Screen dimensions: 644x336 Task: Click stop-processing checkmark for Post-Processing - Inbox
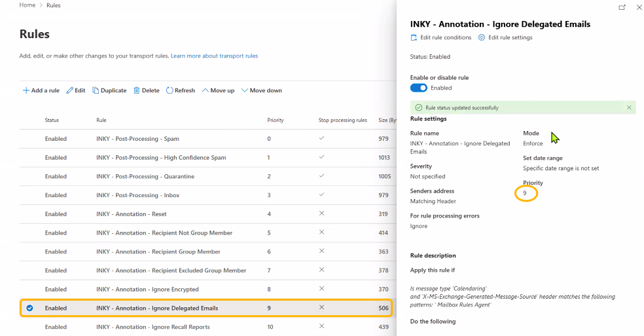click(321, 195)
